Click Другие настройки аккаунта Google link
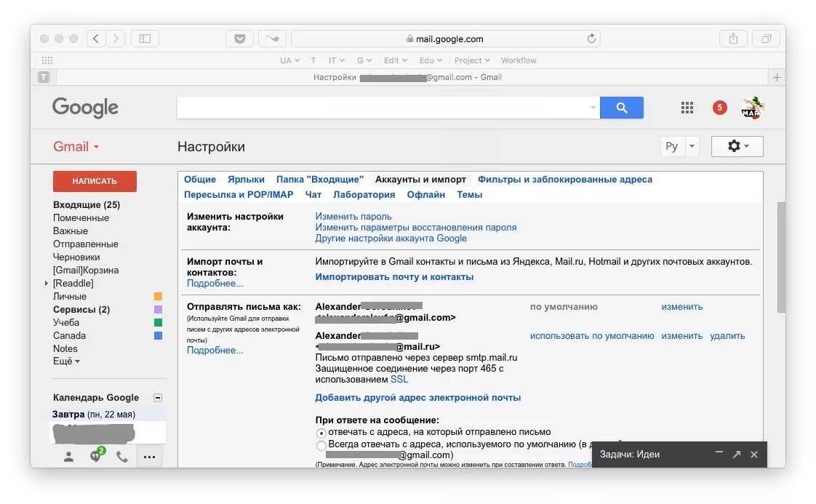 click(x=391, y=239)
